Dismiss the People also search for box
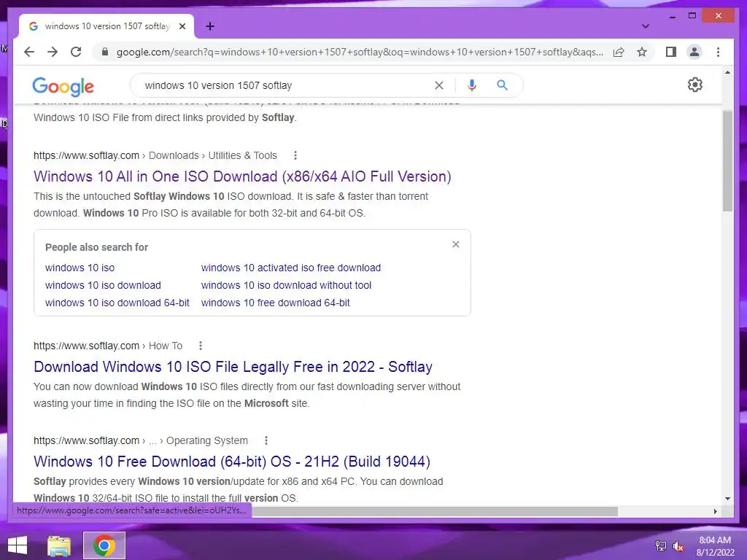The image size is (747, 560). click(456, 244)
